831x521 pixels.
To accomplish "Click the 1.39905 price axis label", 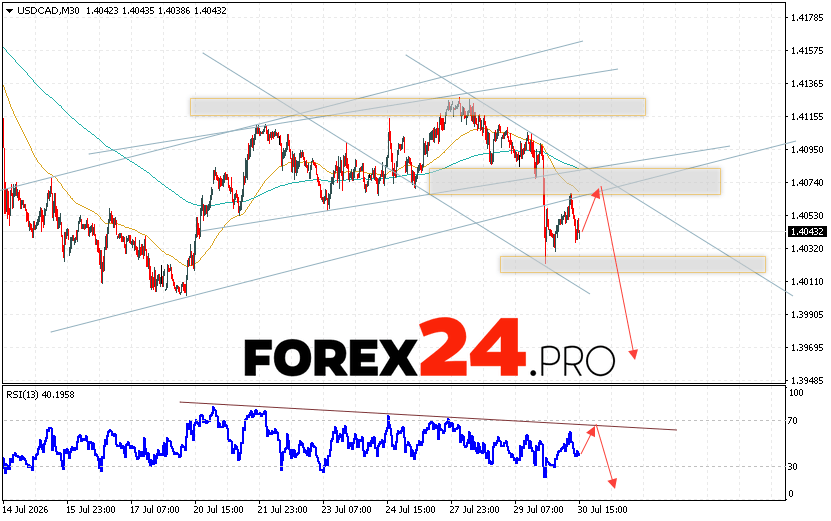I will [x=807, y=315].
